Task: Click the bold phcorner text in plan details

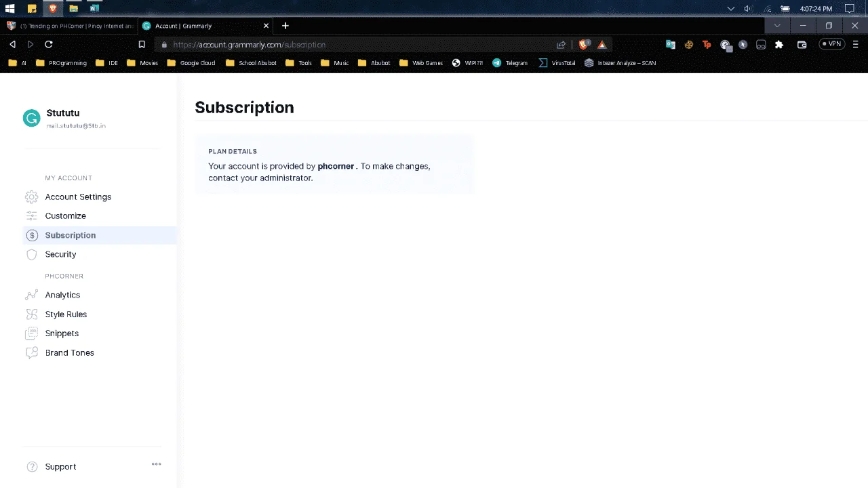Action: point(336,166)
